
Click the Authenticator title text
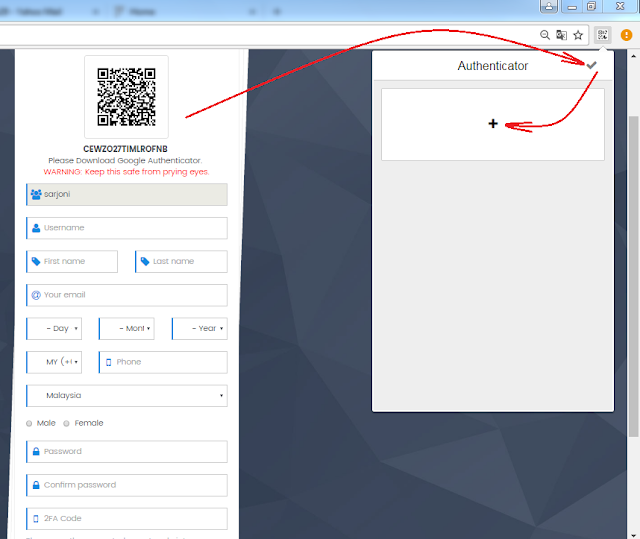click(493, 66)
